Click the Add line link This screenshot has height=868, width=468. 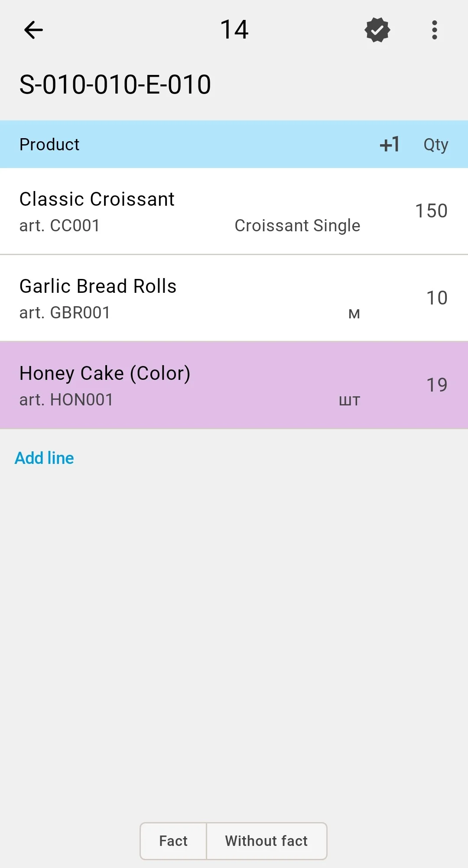pyautogui.click(x=44, y=458)
